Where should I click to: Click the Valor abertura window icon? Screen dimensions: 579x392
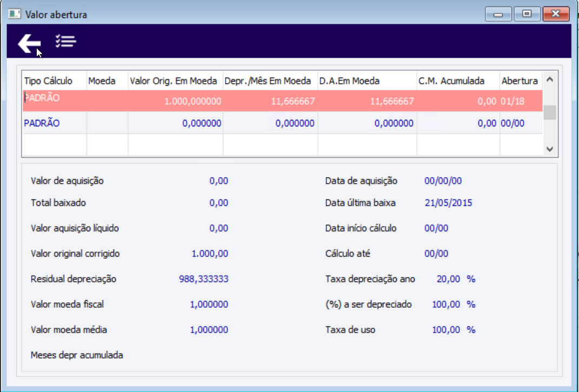coord(15,15)
